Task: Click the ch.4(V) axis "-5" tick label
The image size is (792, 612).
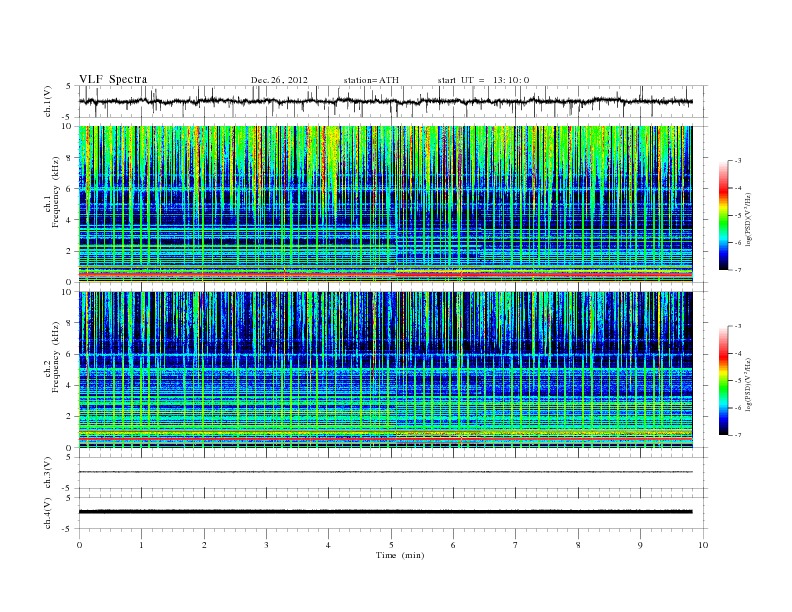Action: [68, 529]
